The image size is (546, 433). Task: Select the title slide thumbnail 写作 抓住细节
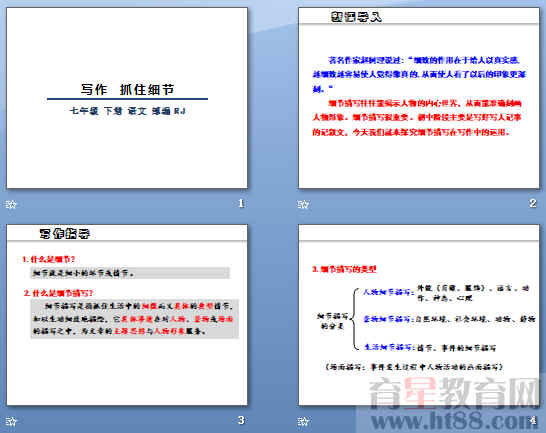click(127, 98)
